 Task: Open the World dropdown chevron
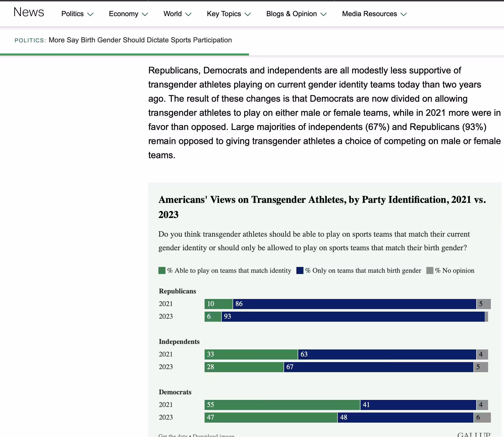(188, 14)
